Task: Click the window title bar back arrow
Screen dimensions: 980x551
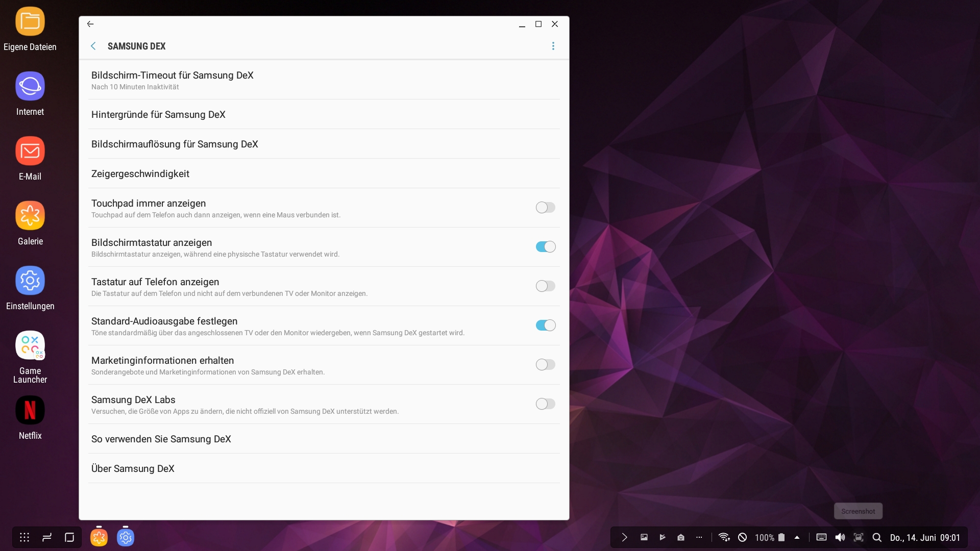Action: tap(90, 24)
